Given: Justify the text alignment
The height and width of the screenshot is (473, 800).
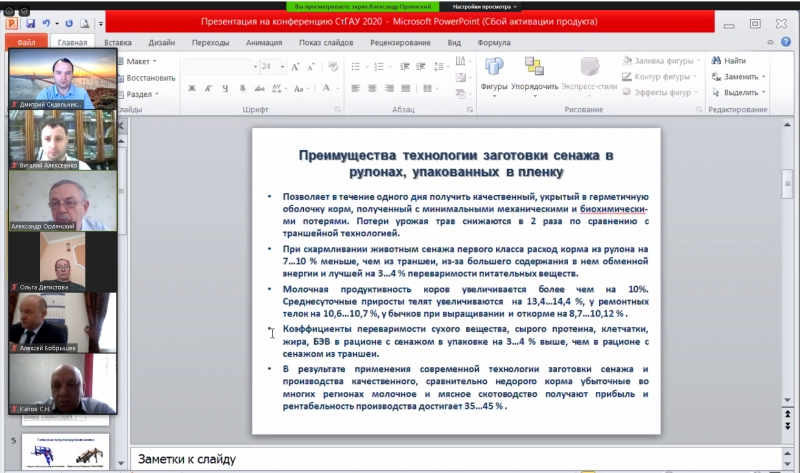Looking at the screenshot, I should click(x=406, y=88).
